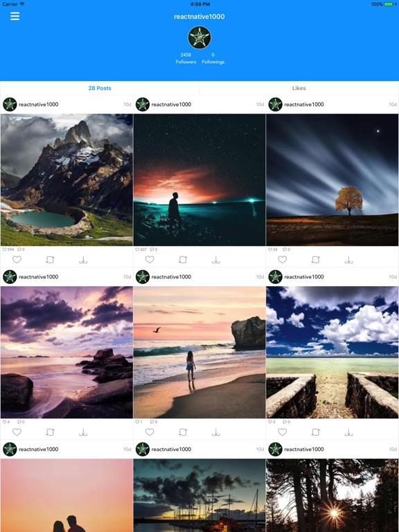The height and width of the screenshot is (532, 399).
Task: Tap the battery indicator in status bar
Action: [389, 4]
